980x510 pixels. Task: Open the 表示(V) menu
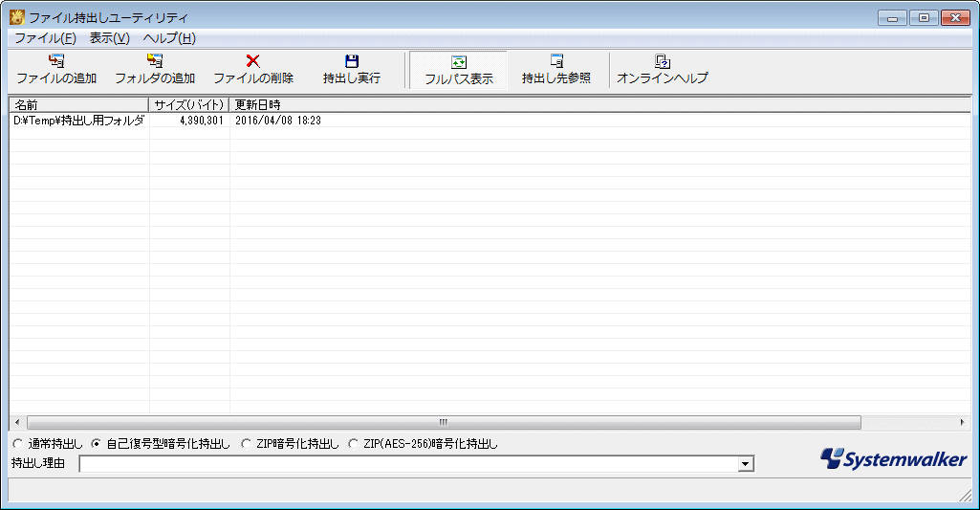(109, 38)
